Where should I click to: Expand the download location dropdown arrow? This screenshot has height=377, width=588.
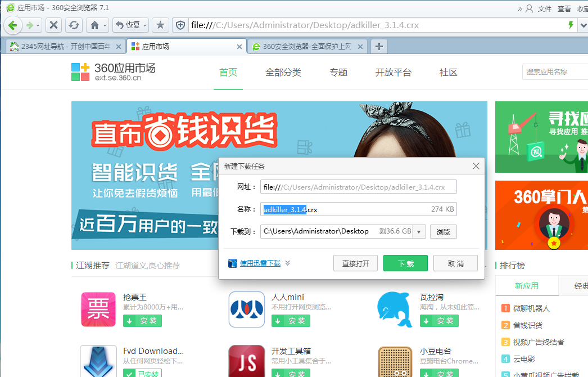click(x=419, y=232)
